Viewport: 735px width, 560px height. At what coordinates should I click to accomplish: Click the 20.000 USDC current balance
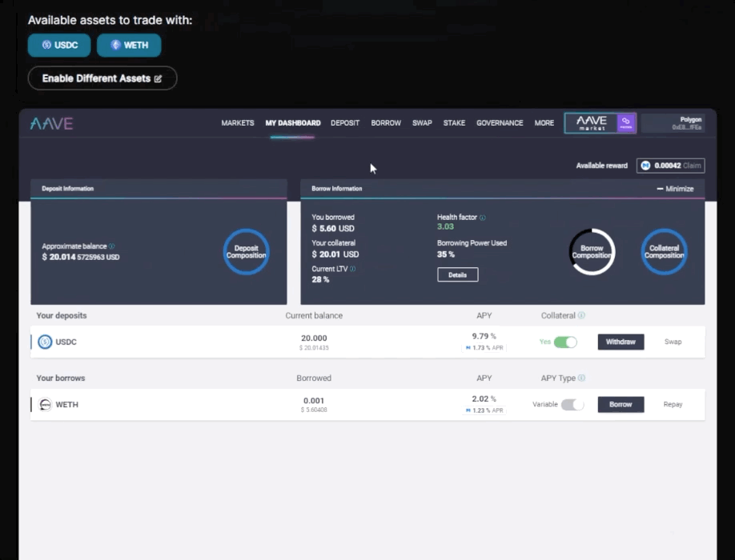pyautogui.click(x=314, y=338)
